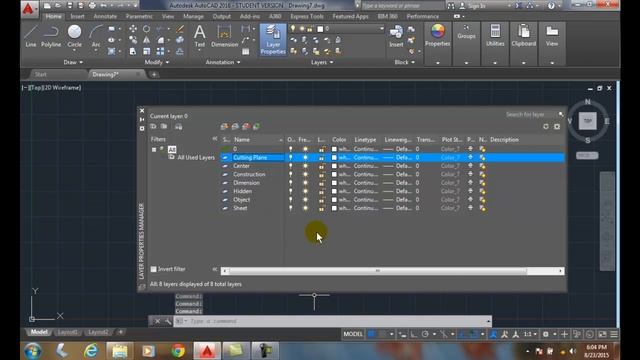Open the Text annotation tool
640x360 pixels.
pos(200,36)
